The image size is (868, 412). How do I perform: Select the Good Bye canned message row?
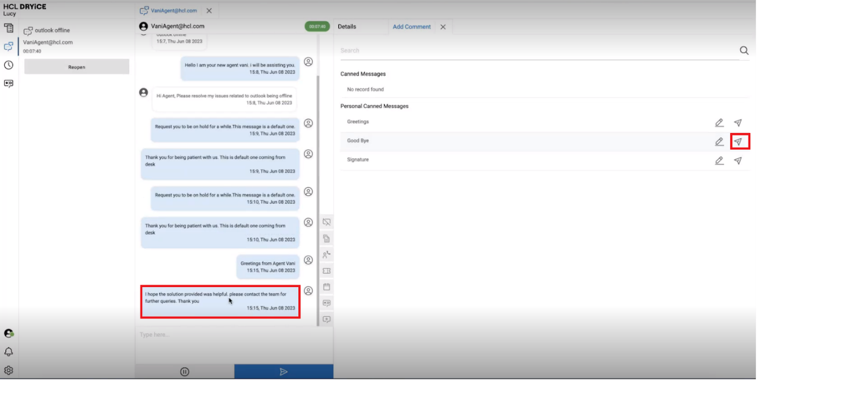point(545,141)
